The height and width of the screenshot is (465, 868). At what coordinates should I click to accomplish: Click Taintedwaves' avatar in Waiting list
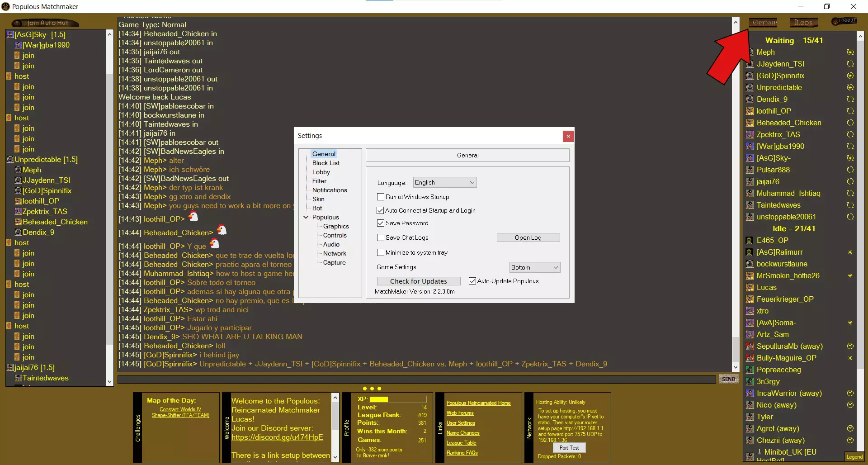(750, 205)
